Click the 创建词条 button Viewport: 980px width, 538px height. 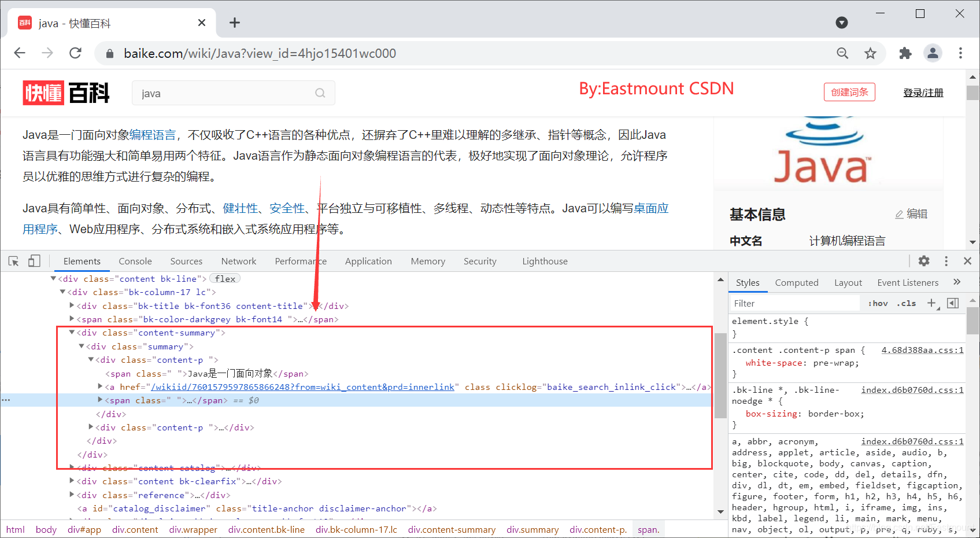849,92
